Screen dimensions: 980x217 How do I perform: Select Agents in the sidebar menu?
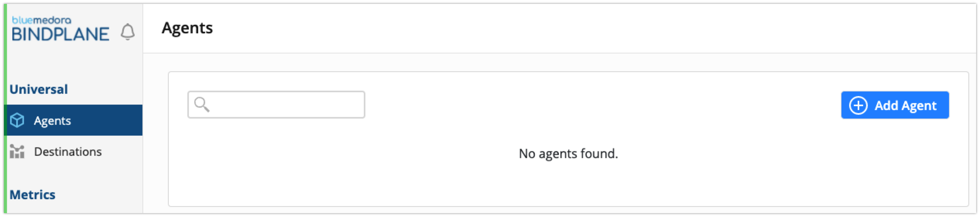coord(52,121)
